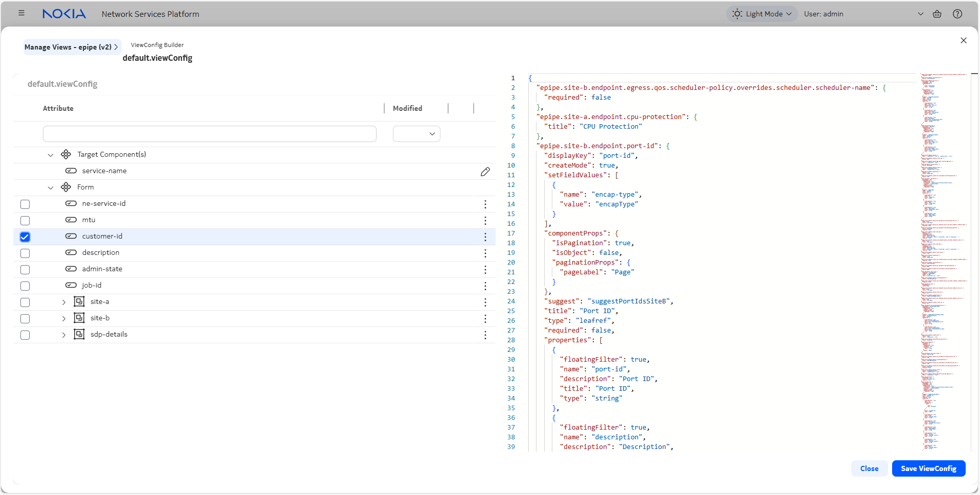980x495 pixels.
Task: Go back via Manage Views - epipe breadcrumb
Action: [68, 46]
